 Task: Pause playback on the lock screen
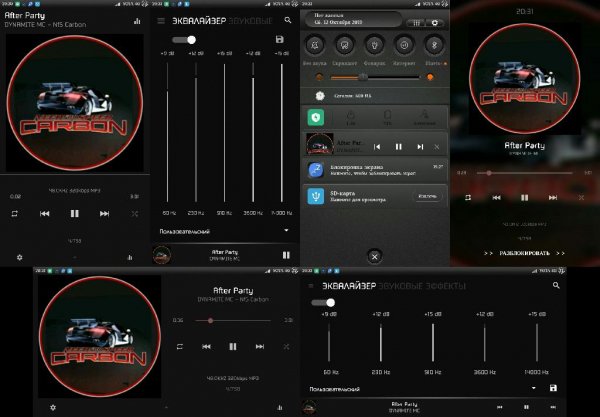tap(525, 197)
